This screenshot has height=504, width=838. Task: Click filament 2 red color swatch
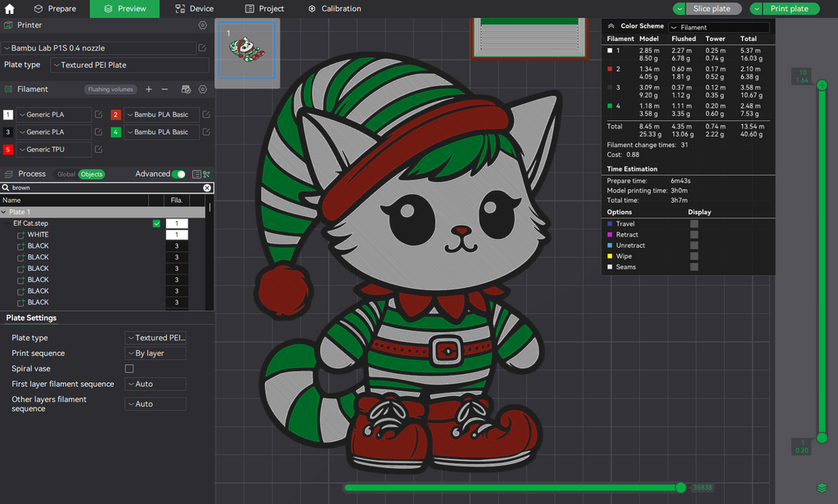point(115,115)
